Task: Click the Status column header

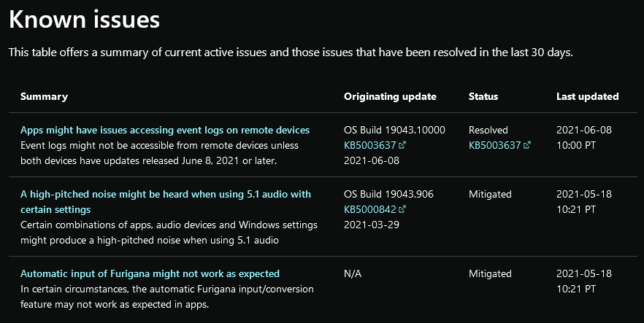Action: coord(483,96)
